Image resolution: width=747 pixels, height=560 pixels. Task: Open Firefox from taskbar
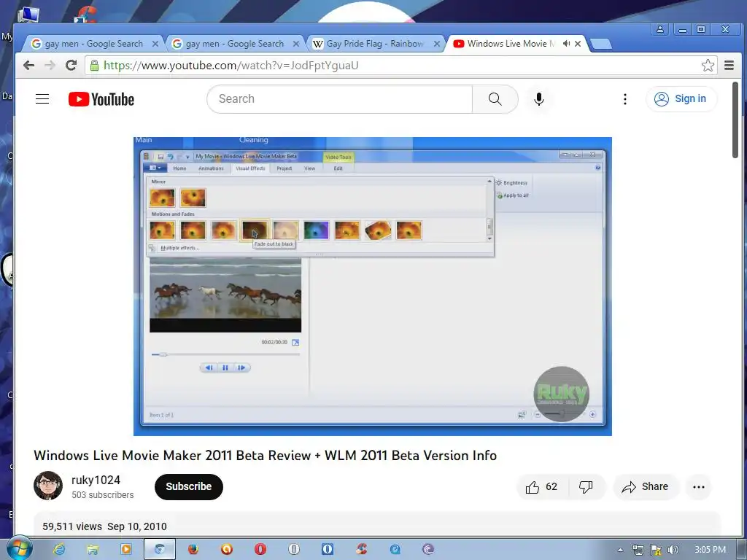pyautogui.click(x=193, y=550)
